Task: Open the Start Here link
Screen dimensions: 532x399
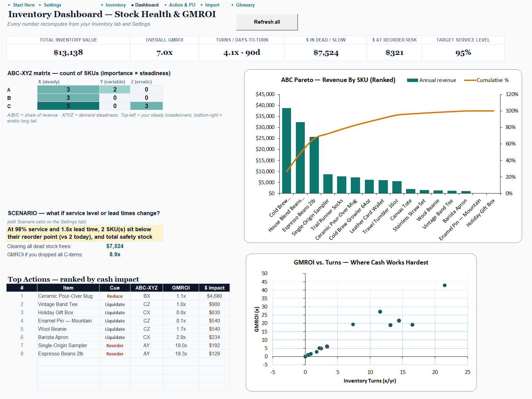Action: click(x=24, y=5)
